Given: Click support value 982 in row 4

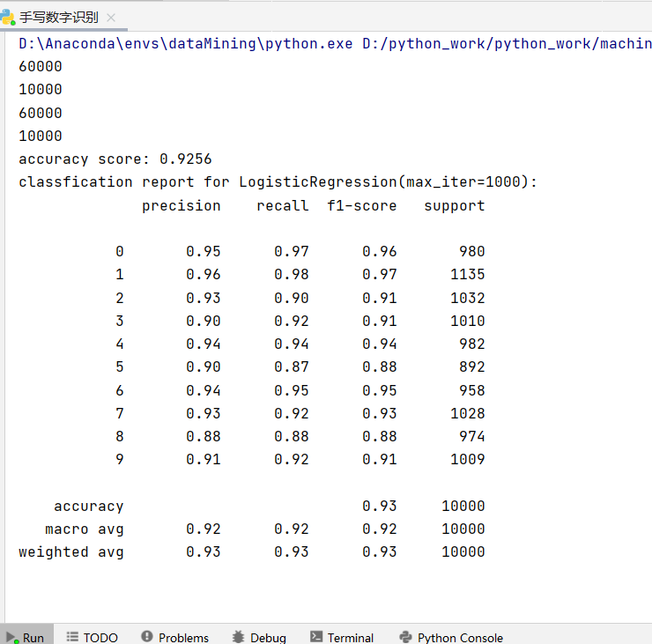Looking at the screenshot, I should 472,344.
